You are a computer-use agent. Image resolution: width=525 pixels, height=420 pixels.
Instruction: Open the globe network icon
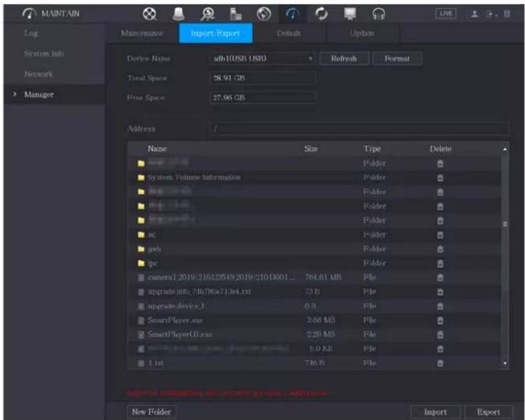(264, 14)
